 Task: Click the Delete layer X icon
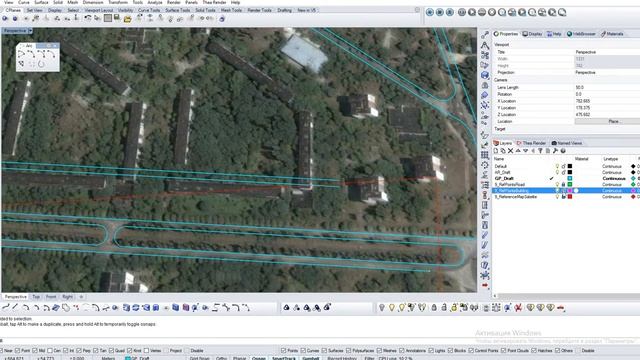click(511, 151)
